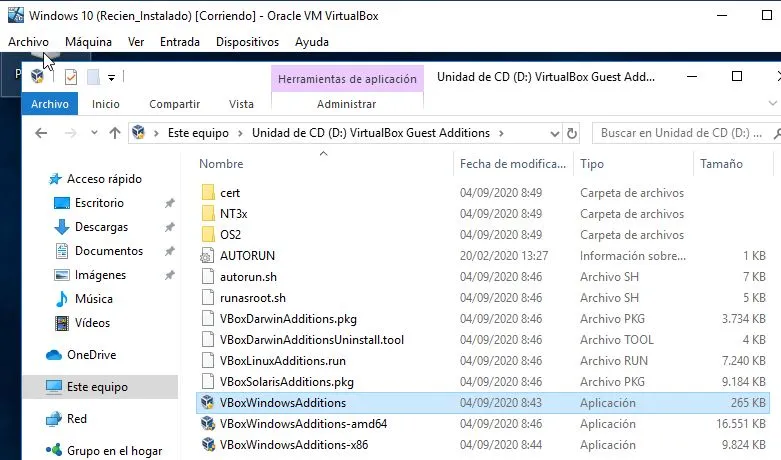Viewport: 781px width, 460px height.
Task: Open the Ayuda menu
Action: click(x=312, y=42)
